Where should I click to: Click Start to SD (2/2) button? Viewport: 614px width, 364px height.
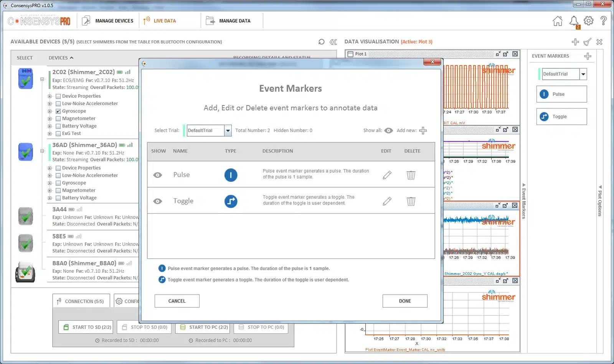click(86, 327)
